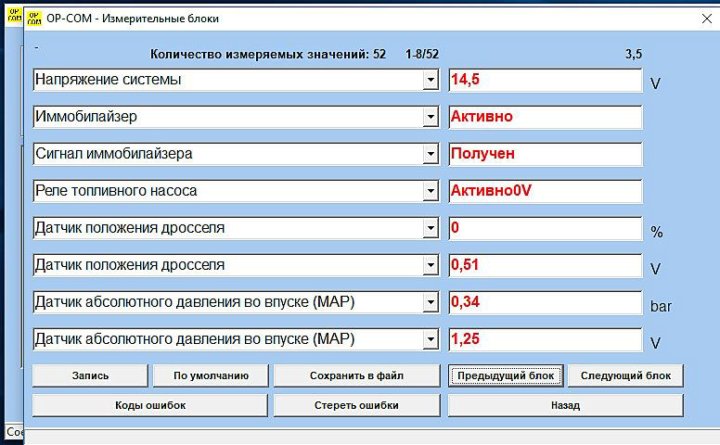This screenshot has width=720, height=445.
Task: Click the Активно0V fuel pump relay field
Action: [x=544, y=191]
